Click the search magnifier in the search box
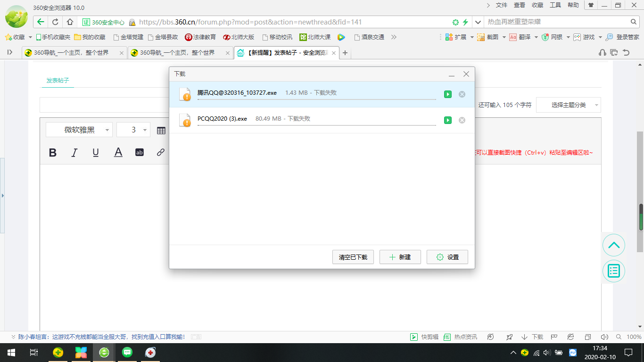 pos(634,22)
